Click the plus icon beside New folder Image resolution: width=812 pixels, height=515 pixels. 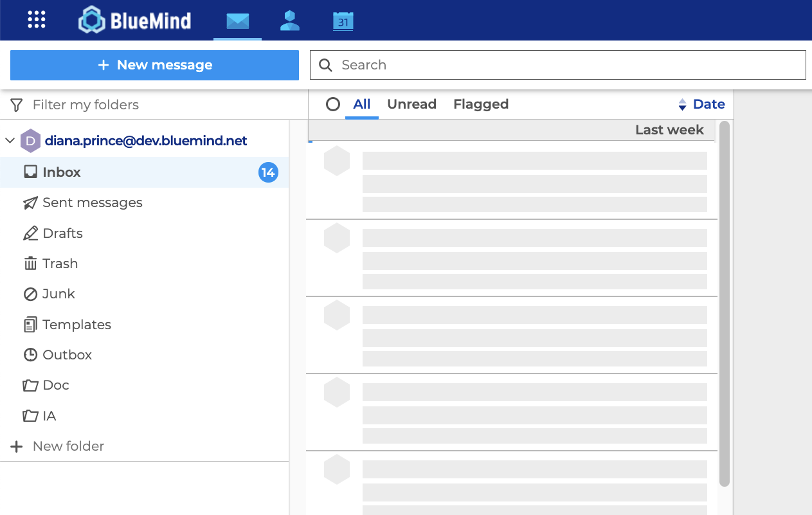17,446
